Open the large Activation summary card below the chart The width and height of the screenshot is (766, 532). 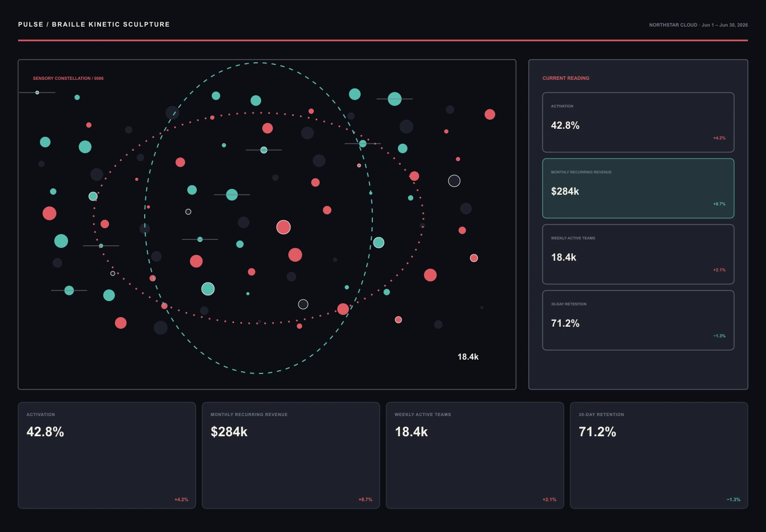(x=107, y=455)
